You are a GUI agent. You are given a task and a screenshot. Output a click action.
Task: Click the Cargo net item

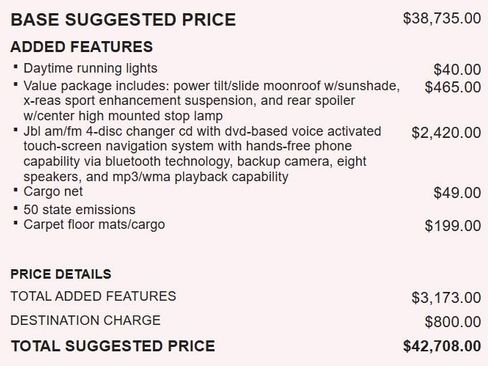tap(53, 192)
